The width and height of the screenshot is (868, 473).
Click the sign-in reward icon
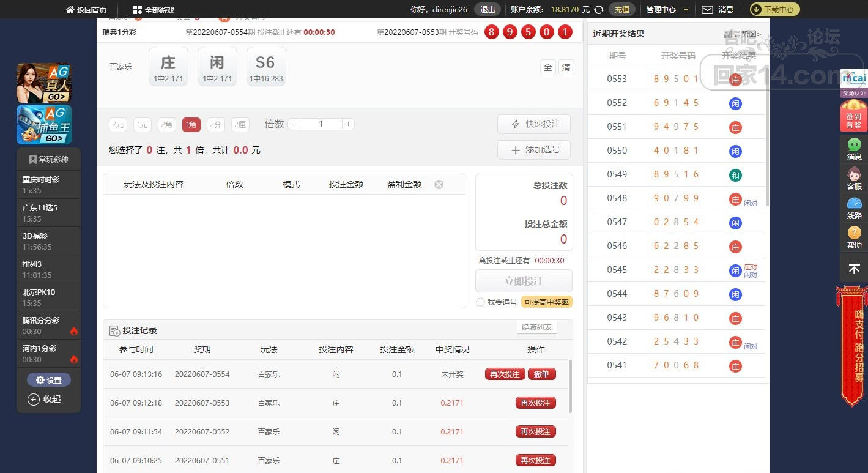click(x=854, y=115)
